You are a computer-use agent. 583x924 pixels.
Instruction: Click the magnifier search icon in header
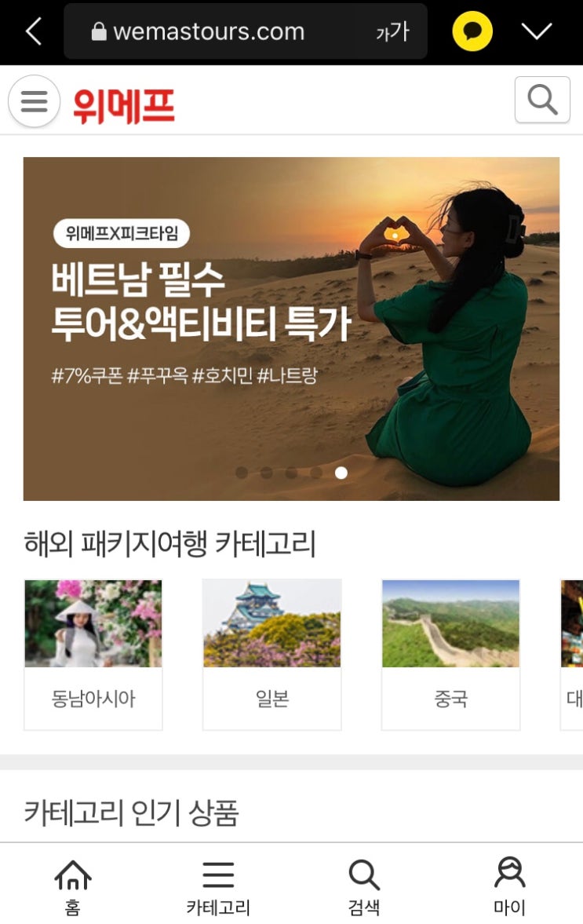tap(542, 100)
